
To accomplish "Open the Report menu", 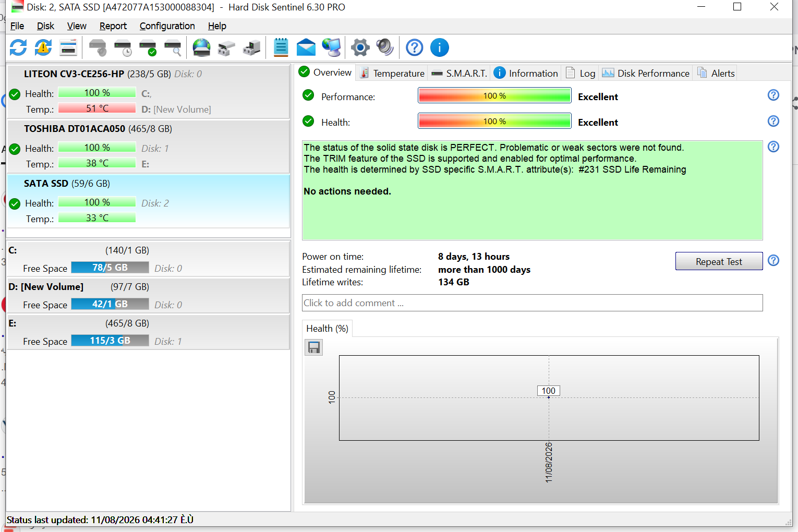I will click(113, 26).
